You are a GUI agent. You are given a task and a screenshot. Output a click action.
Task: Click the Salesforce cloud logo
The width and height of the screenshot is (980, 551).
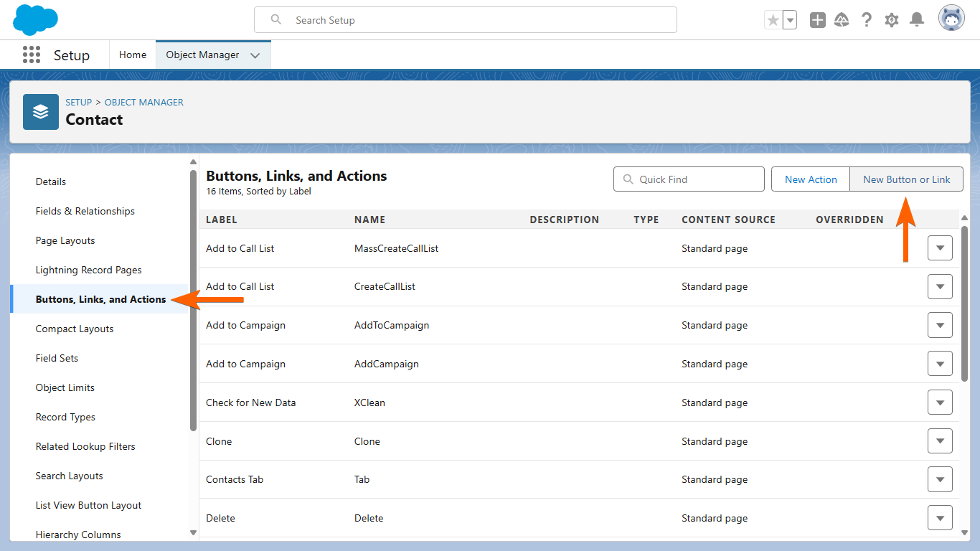tap(35, 19)
